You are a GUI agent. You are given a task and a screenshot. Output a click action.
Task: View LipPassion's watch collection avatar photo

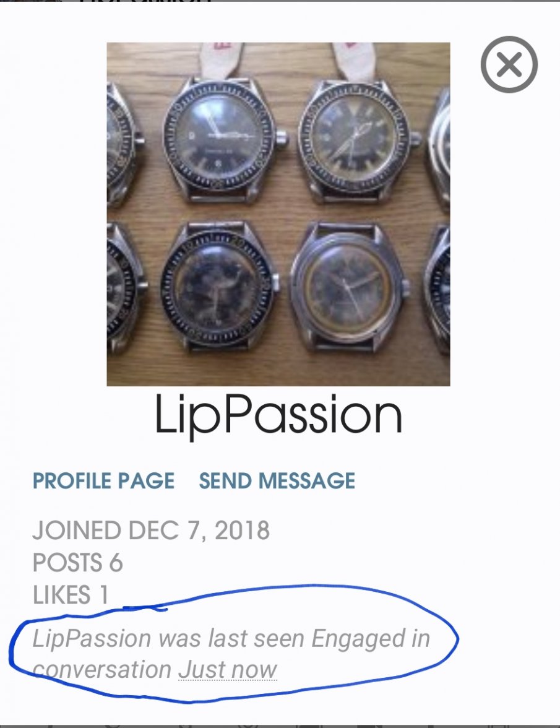click(280, 214)
